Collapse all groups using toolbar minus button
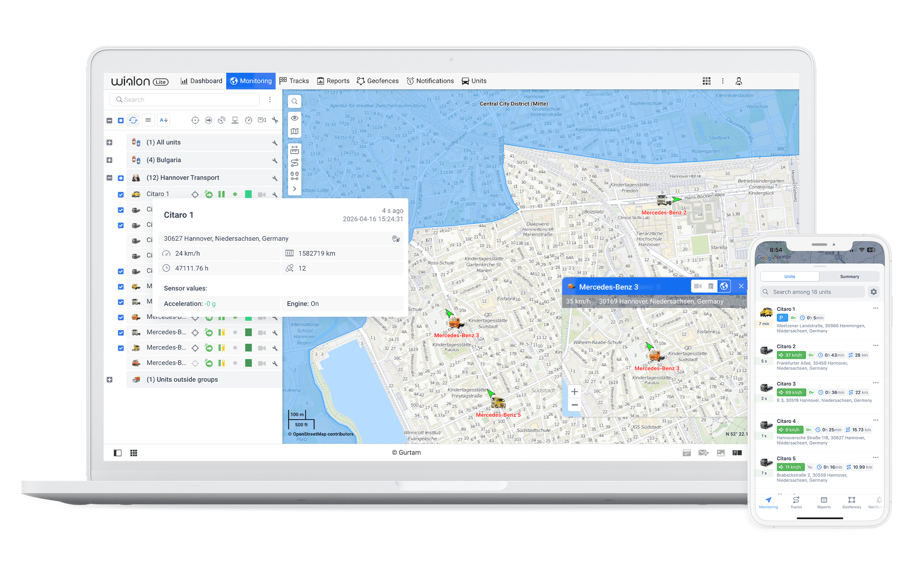924x569 pixels. [x=109, y=121]
